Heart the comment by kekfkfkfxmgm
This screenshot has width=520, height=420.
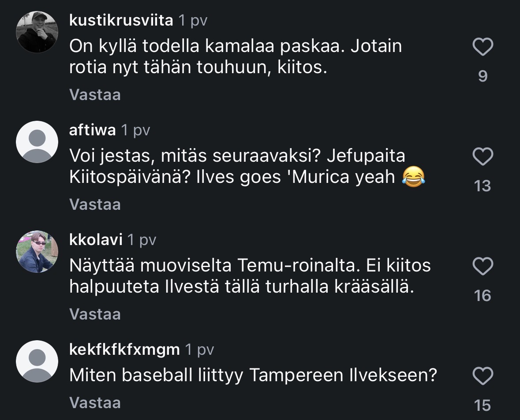(483, 376)
